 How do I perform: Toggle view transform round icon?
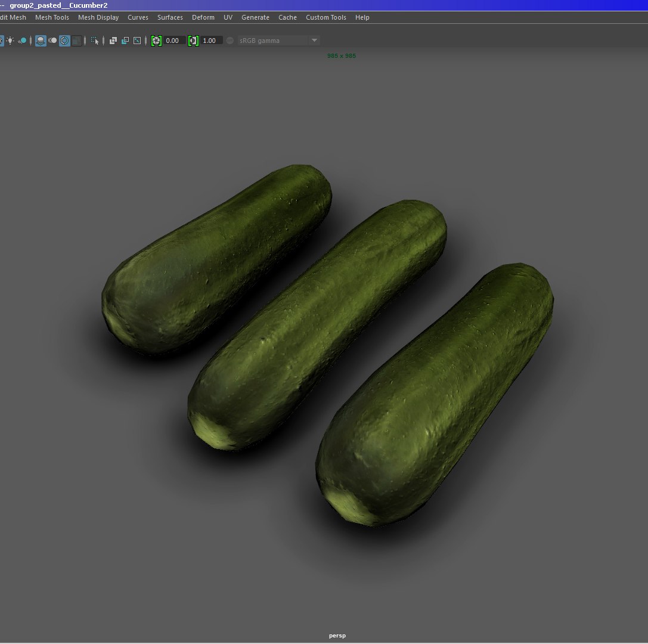tap(230, 41)
